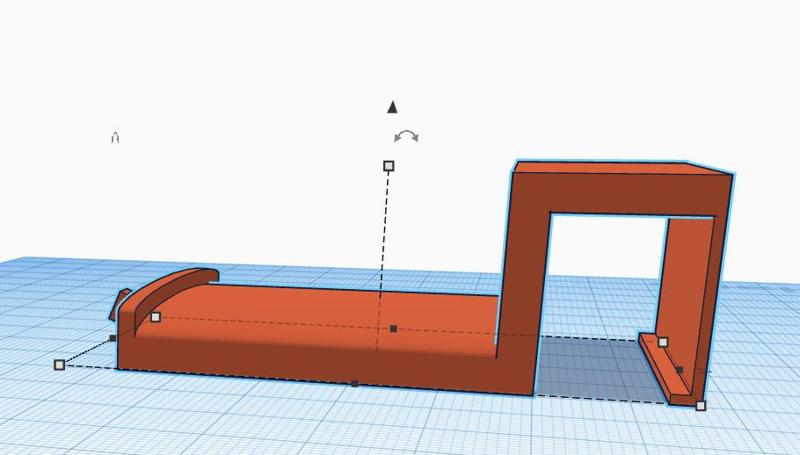Click the black midpoint handle beside the curved end
800x455 pixels.
113,338
